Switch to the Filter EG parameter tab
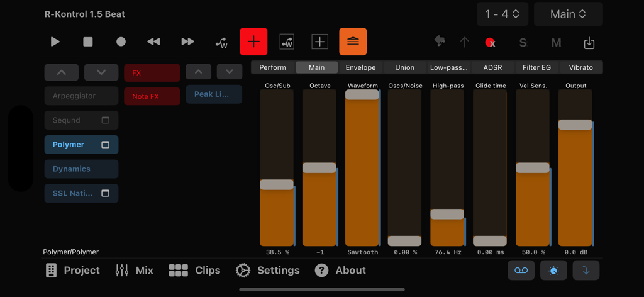Screen dimensions: 644x297 click(536, 67)
